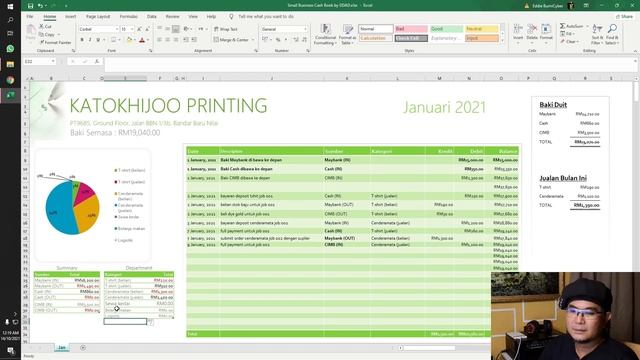Click the Fill Color bucket
Image resolution: width=640 pixels, height=360 pixels.
129,40
